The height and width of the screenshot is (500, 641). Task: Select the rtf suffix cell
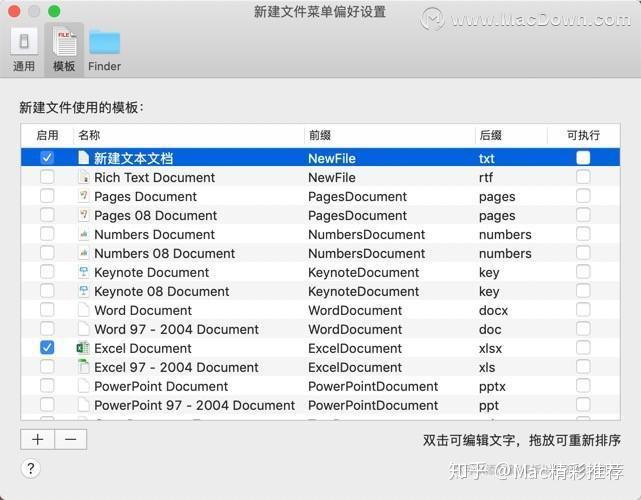click(x=486, y=177)
